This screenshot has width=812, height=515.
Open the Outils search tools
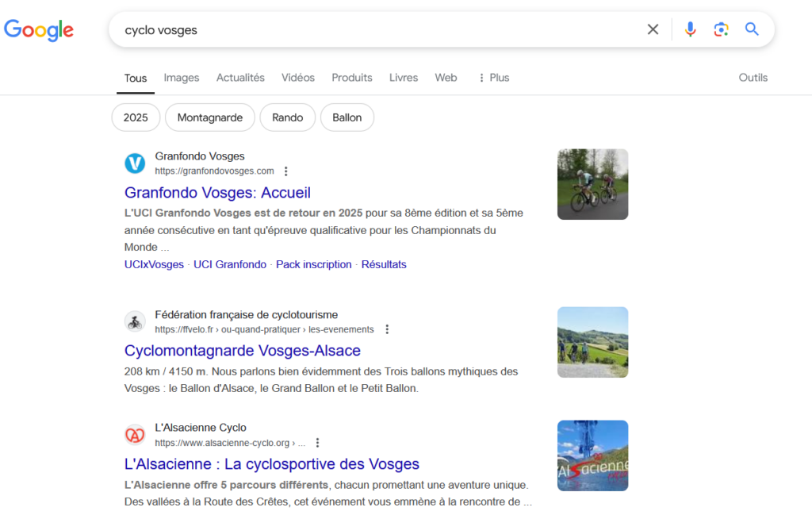click(753, 78)
